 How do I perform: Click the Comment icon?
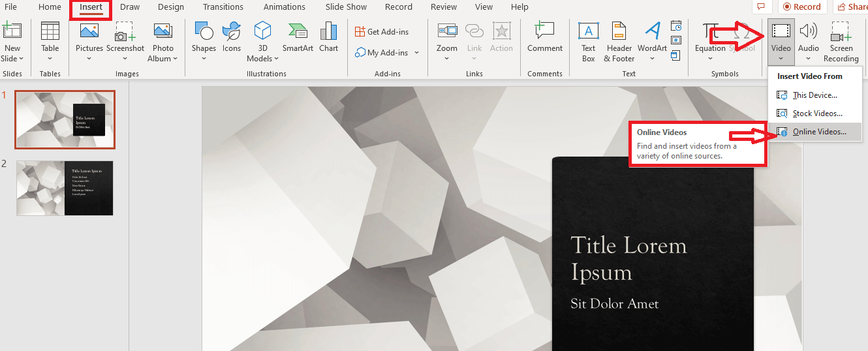click(x=544, y=37)
